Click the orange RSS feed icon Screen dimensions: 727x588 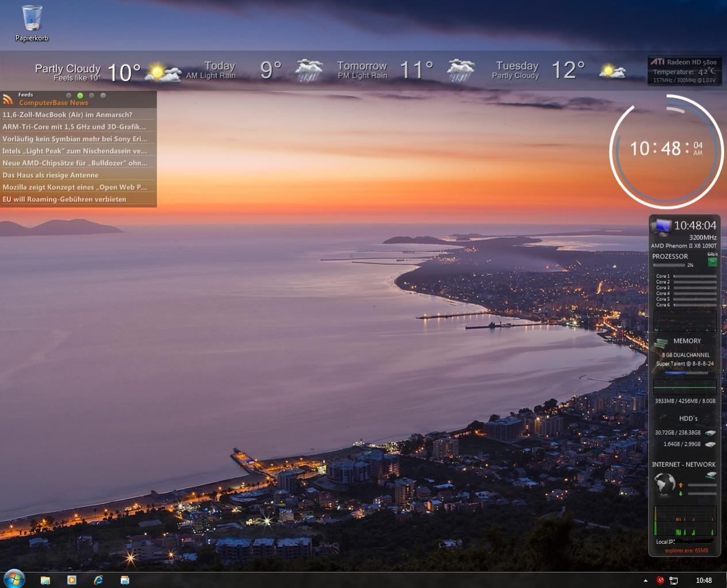tap(7, 99)
